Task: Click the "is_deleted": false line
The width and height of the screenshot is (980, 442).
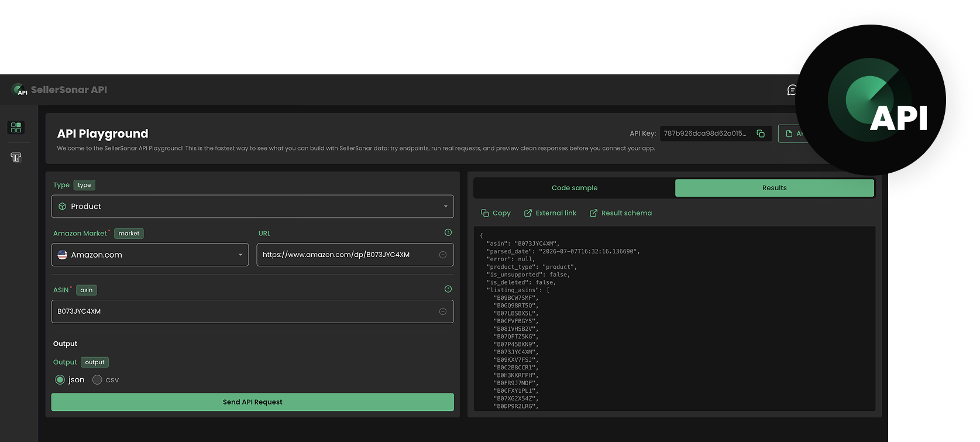Action: click(x=521, y=282)
